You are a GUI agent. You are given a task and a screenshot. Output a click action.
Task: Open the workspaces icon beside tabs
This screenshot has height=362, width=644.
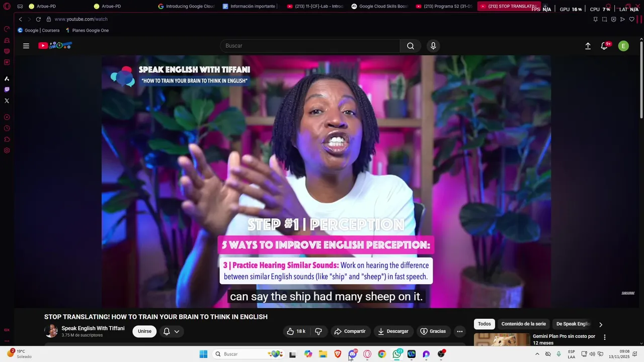pos(20,7)
